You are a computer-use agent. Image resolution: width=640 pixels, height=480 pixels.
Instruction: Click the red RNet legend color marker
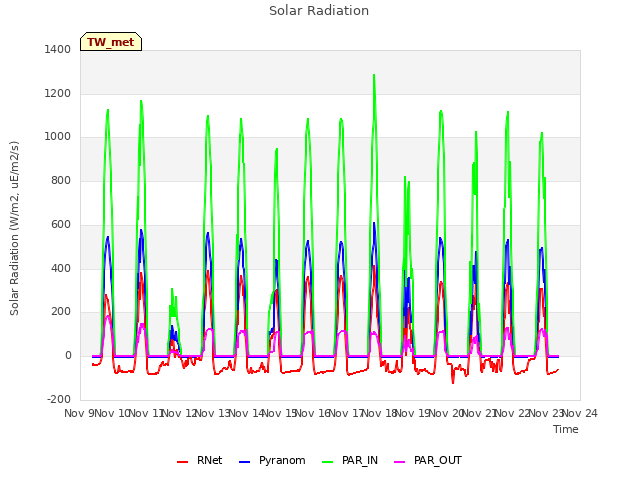182,462
